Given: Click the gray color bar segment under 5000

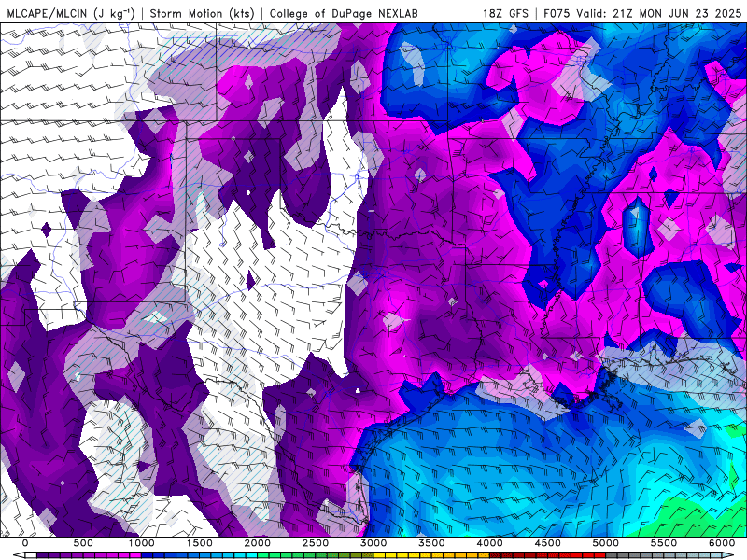Looking at the screenshot, I should coord(612,555).
